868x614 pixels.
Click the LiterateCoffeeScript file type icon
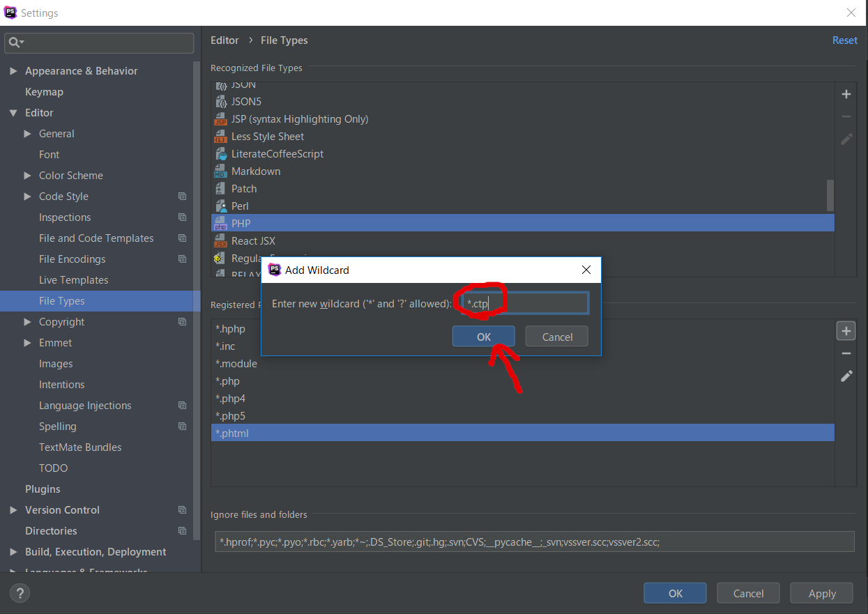[221, 154]
